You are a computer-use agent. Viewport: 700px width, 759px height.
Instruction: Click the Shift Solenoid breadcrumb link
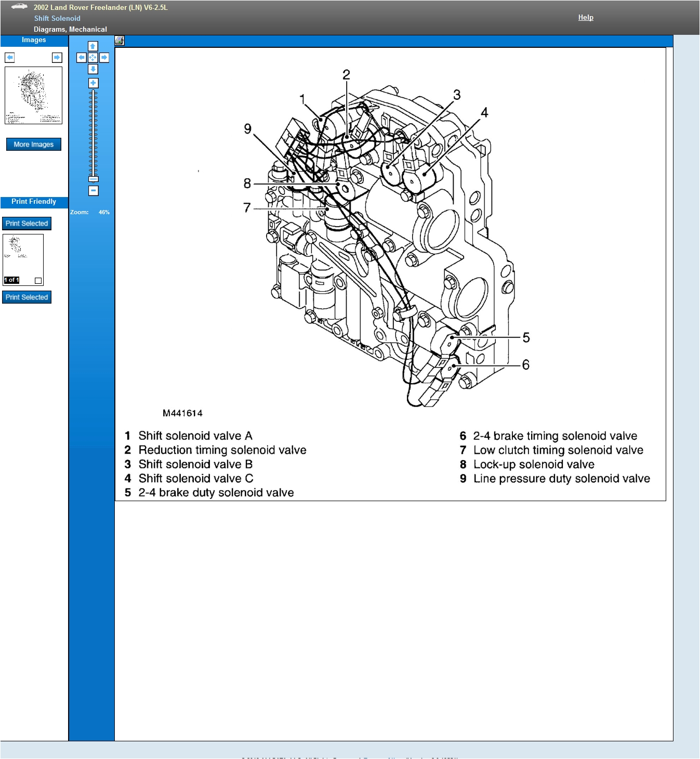click(x=57, y=18)
